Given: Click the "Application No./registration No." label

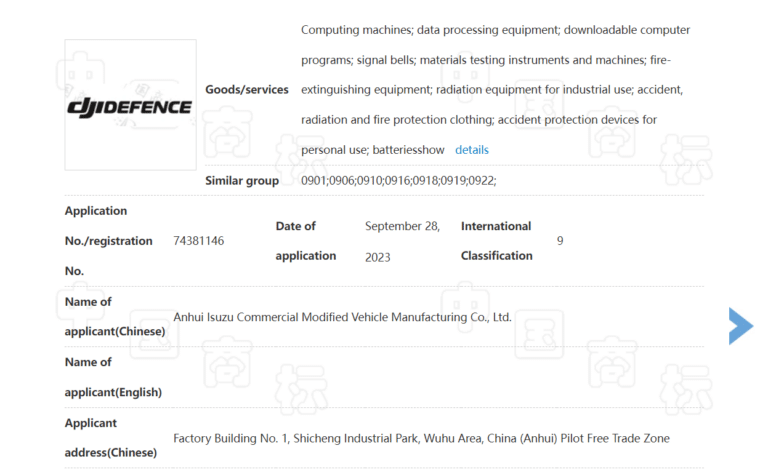Looking at the screenshot, I should [x=109, y=241].
